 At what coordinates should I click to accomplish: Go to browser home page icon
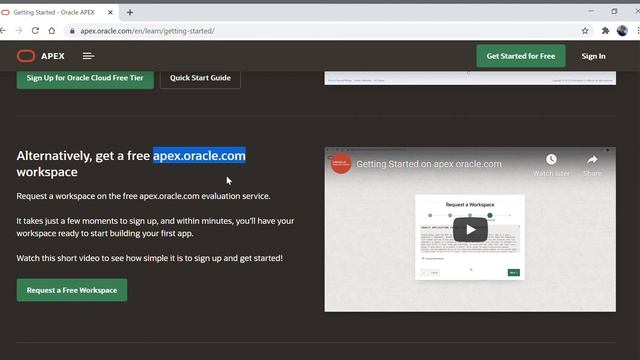51,31
